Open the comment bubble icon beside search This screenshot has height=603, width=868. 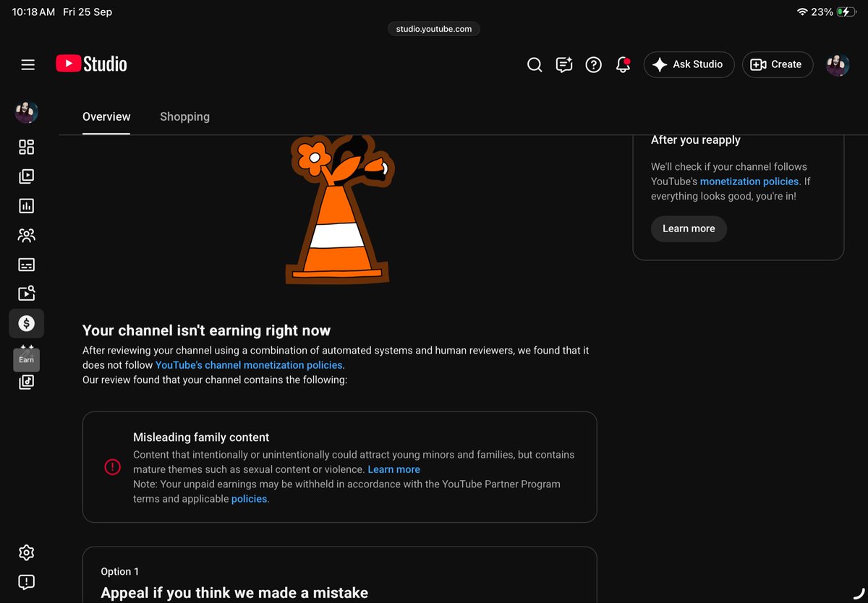[564, 65]
